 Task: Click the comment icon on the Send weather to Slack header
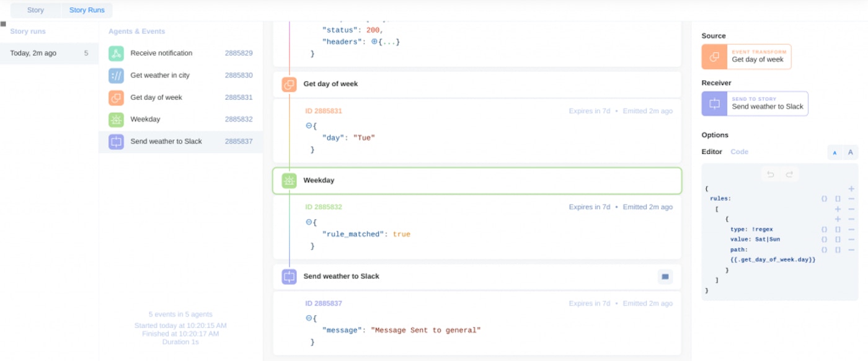[x=665, y=277]
